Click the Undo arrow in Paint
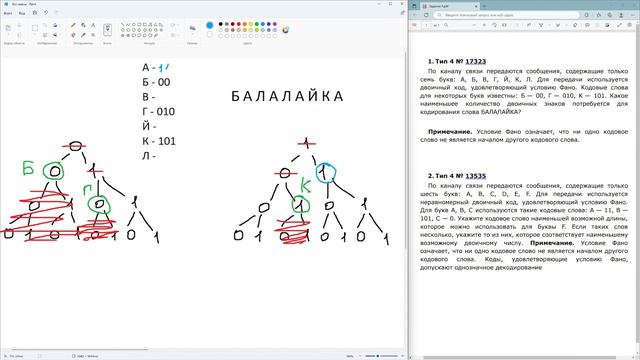 46,13
